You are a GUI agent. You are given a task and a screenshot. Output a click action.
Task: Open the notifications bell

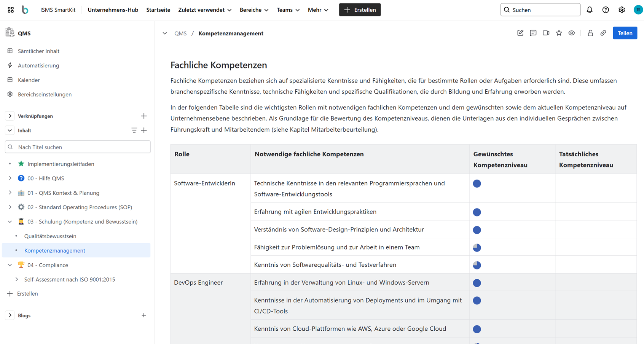click(x=590, y=10)
